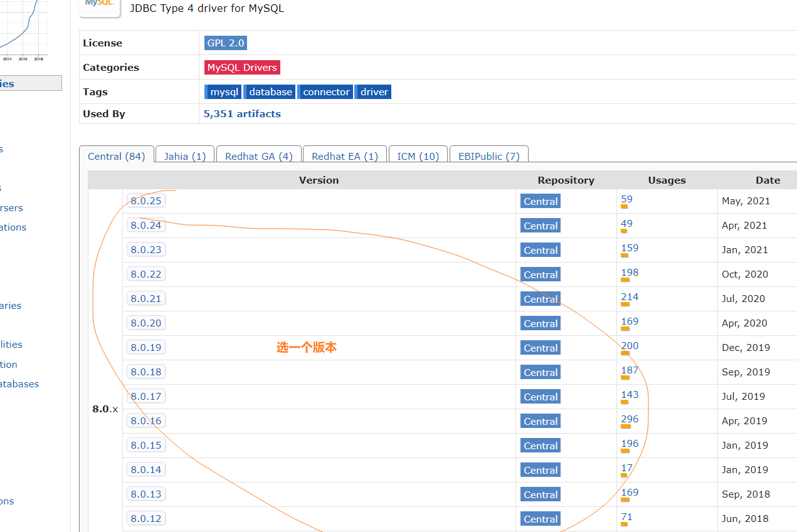
Task: Click the 200 usages for 8.0.19
Action: (x=630, y=346)
